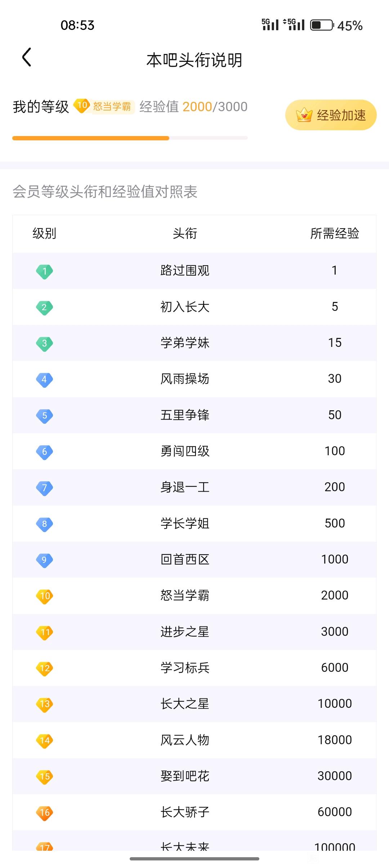389x868 pixels.
Task: Tap the back arrow icon
Action: [27, 57]
